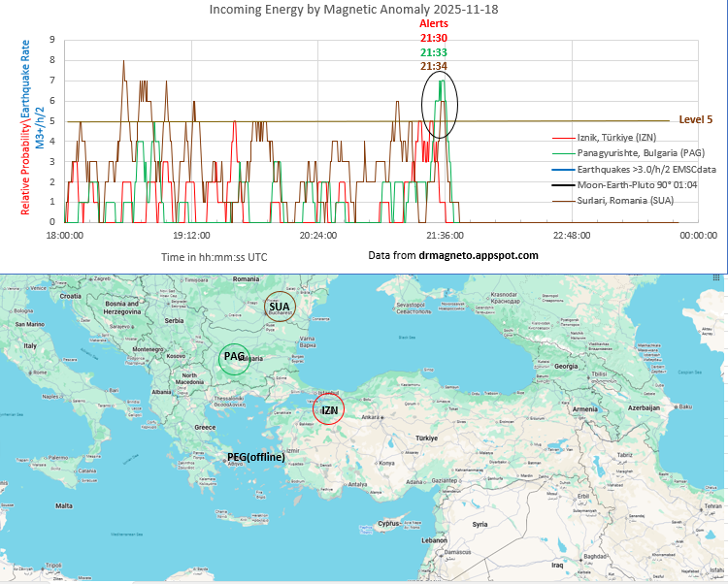Click the Kosovo label on the map
728x584 pixels.
point(176,356)
